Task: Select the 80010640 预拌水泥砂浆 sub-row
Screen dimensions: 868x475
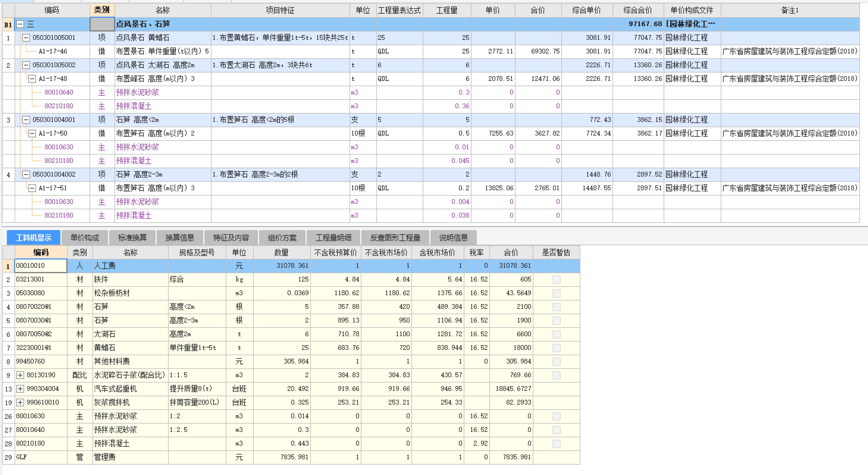Action: 59,92
